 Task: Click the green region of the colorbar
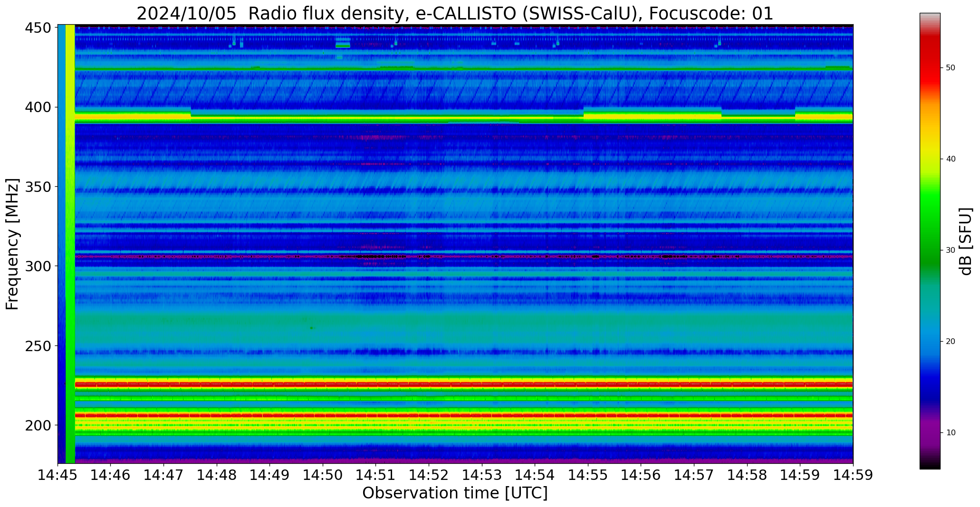930,223
